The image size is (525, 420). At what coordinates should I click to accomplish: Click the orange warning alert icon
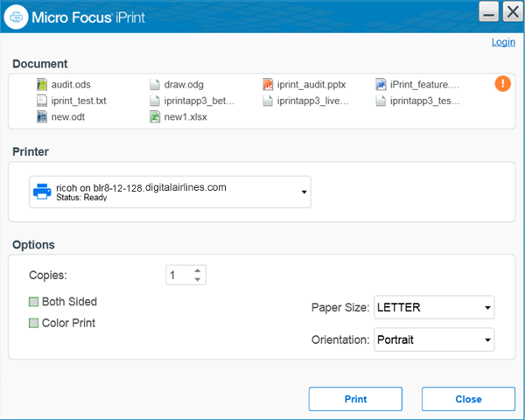[502, 84]
